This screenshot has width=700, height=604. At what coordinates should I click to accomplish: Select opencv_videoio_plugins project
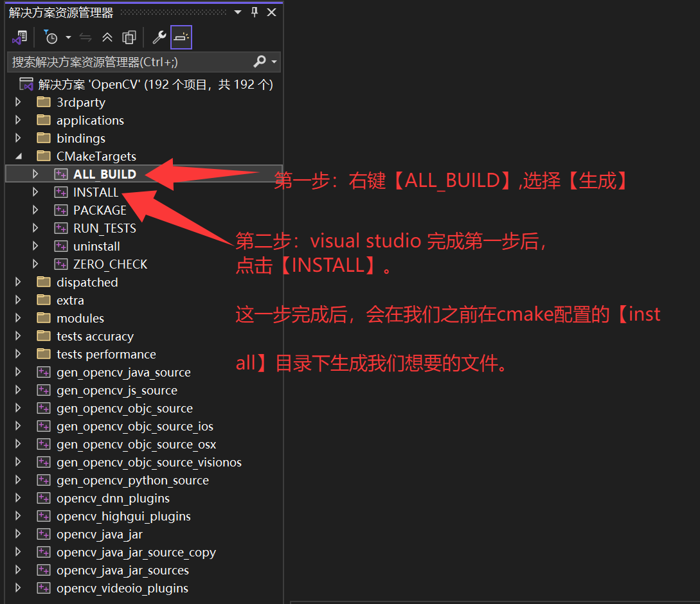pyautogui.click(x=122, y=588)
